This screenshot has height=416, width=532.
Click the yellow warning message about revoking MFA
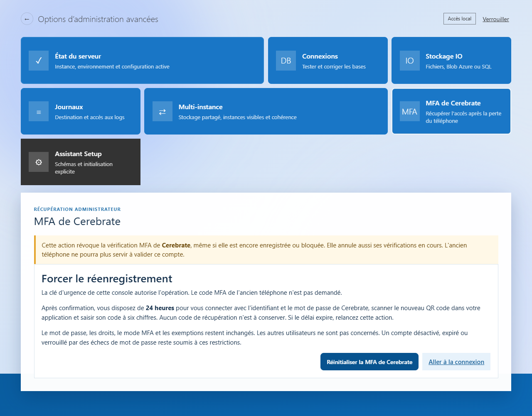click(x=266, y=250)
